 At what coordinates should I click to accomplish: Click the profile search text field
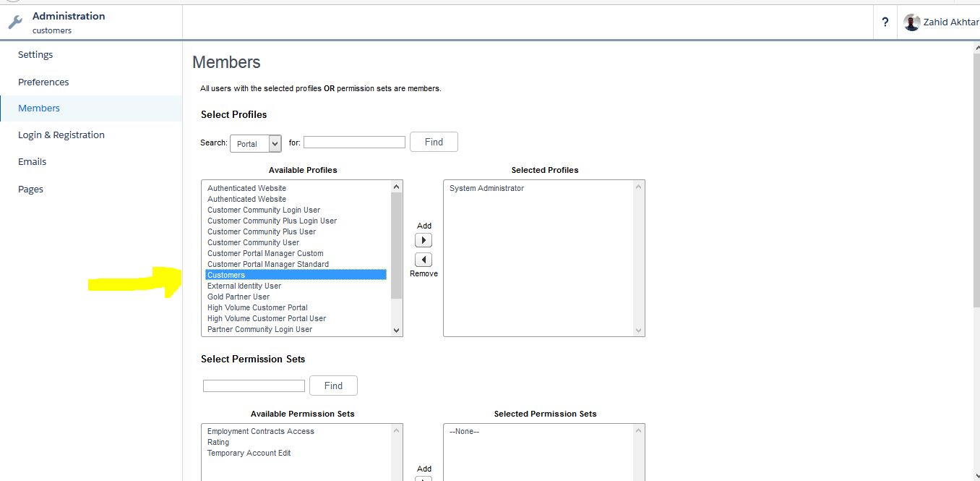354,142
